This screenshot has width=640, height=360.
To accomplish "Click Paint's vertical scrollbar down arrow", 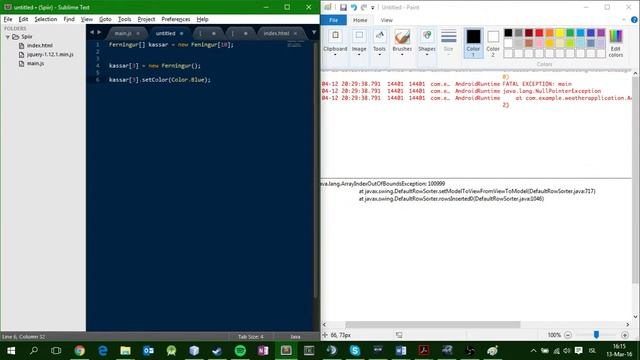I will [x=636, y=317].
